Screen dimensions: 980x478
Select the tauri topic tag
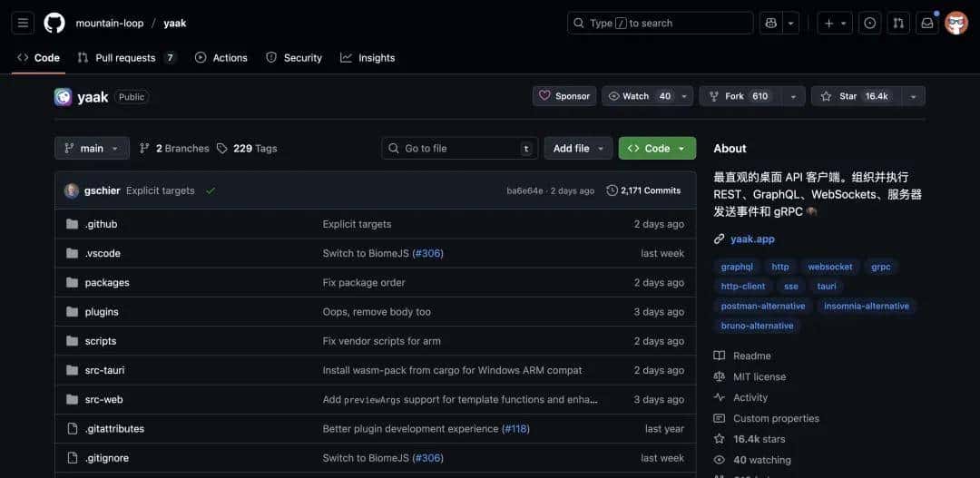click(x=827, y=287)
